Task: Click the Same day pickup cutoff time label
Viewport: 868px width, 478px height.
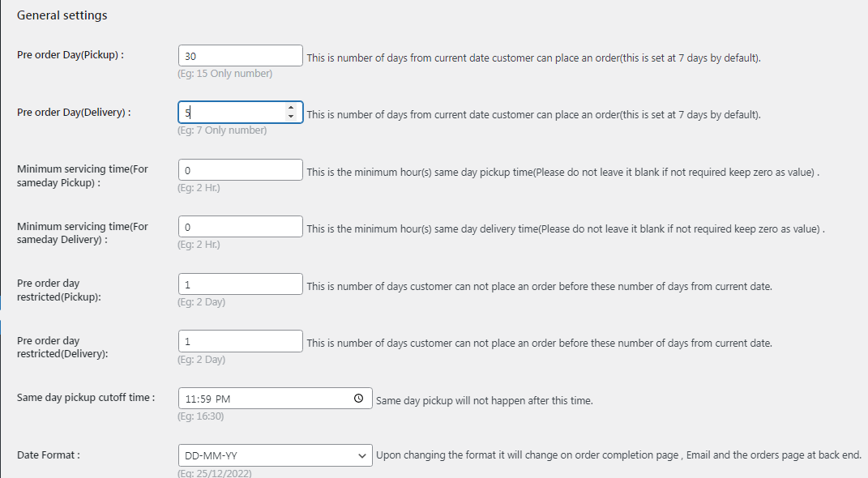Action: point(86,397)
